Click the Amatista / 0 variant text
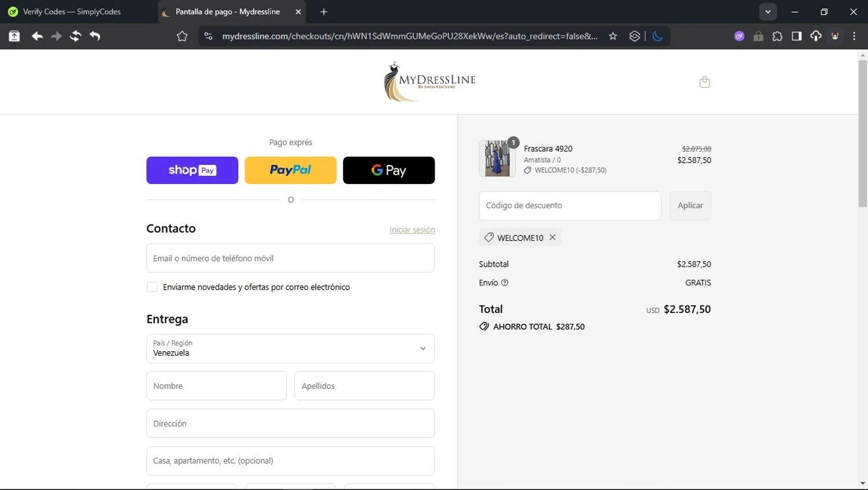 [x=542, y=160]
